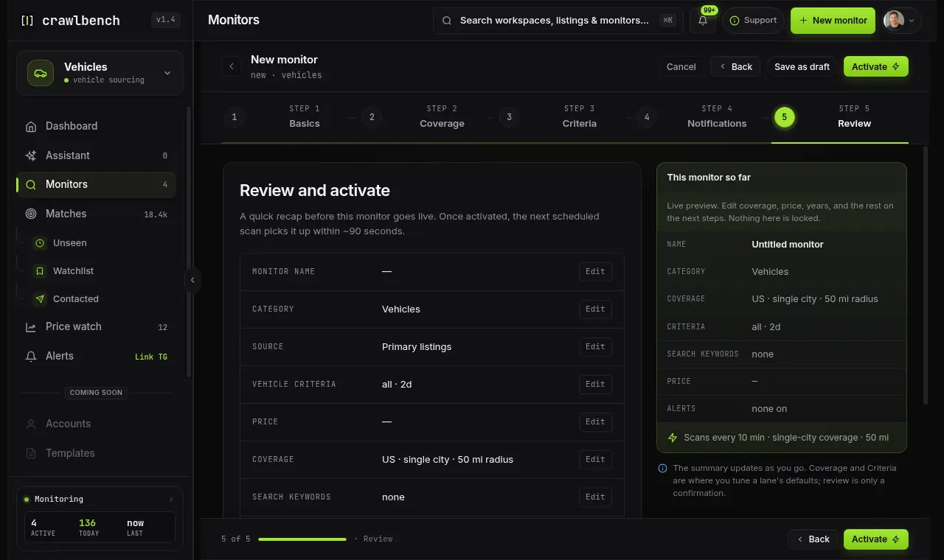Click the Vehicles car workspace icon

pos(41,73)
